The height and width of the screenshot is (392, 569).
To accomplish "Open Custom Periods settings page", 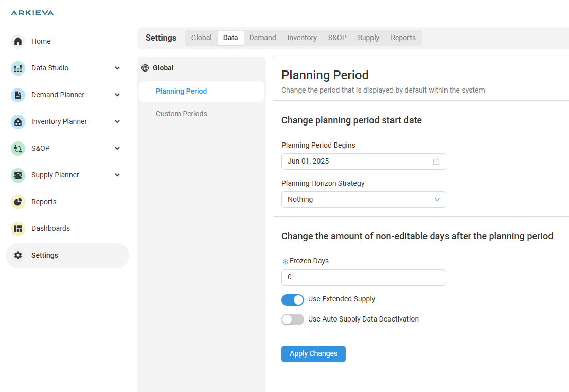I will click(x=182, y=114).
